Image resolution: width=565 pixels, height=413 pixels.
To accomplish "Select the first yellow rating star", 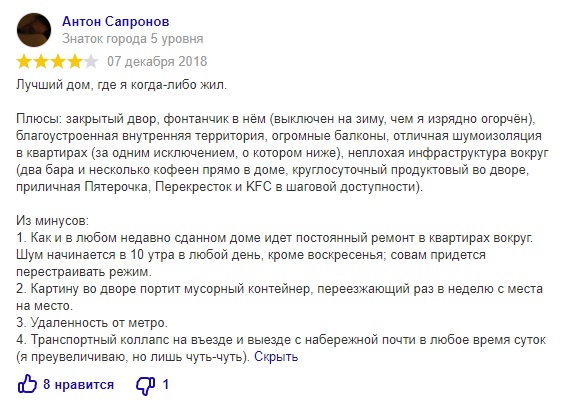I will (x=24, y=62).
